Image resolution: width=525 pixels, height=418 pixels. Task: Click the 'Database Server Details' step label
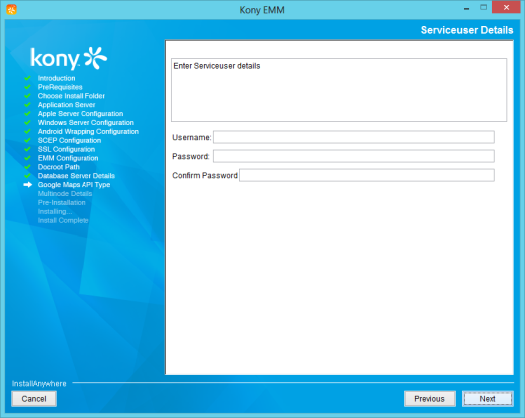(x=76, y=176)
